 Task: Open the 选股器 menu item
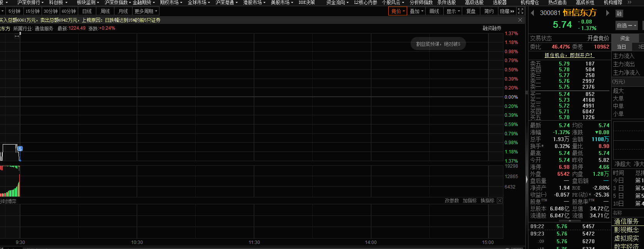[500, 2]
